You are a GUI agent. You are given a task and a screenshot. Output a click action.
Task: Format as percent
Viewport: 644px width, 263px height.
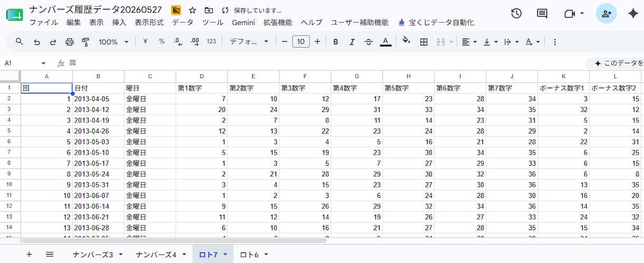coord(162,42)
